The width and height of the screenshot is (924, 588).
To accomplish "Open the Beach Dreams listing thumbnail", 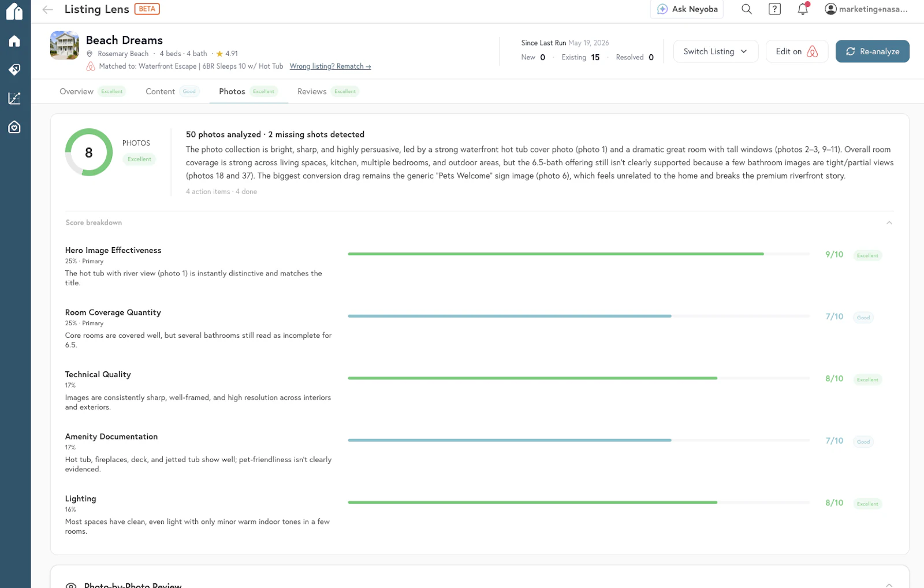I will point(65,45).
